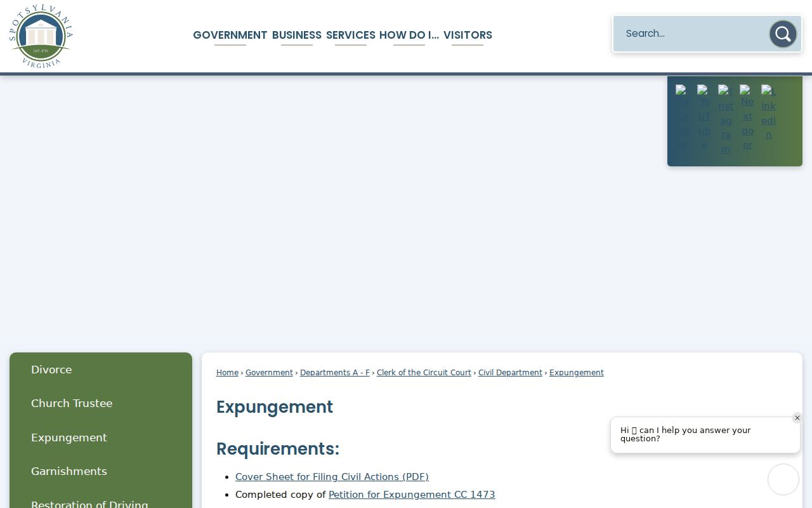Open the YouTube social icon
812x508 pixels.
704,117
